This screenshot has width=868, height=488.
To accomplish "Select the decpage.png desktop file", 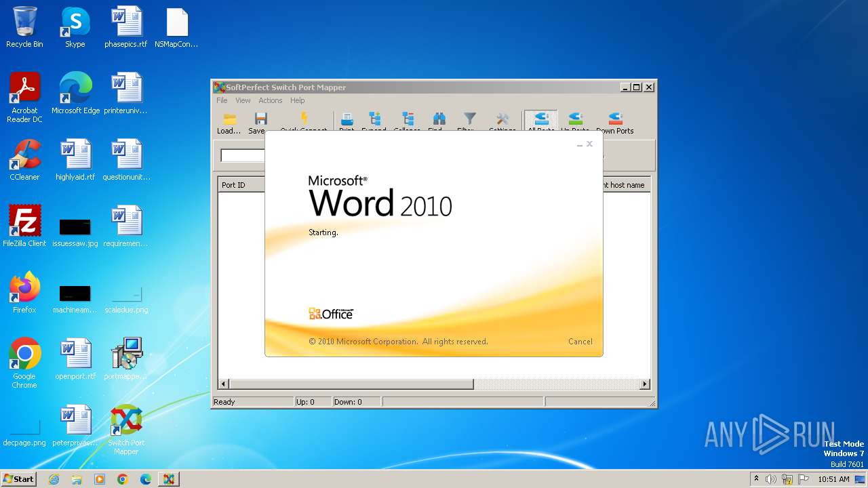I will pos(24,431).
